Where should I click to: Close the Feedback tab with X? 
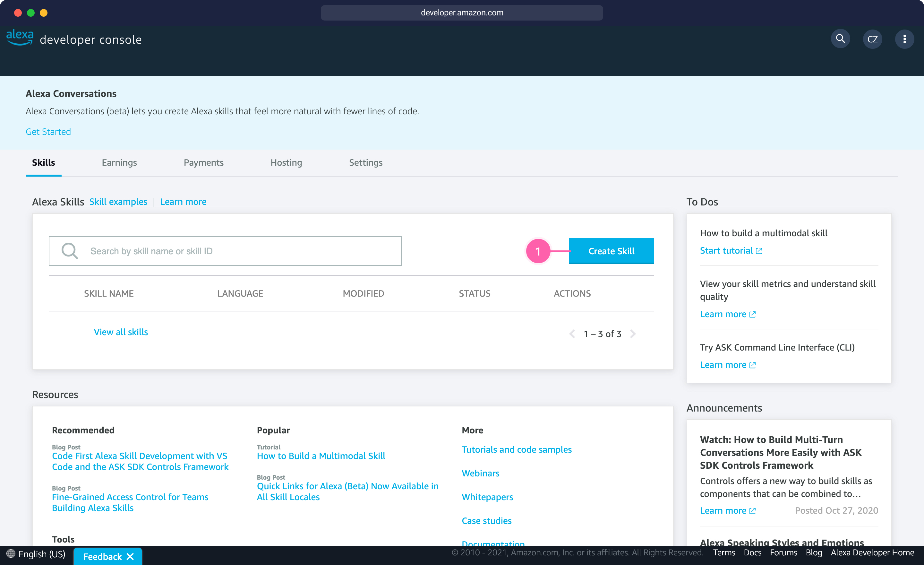pyautogui.click(x=130, y=556)
